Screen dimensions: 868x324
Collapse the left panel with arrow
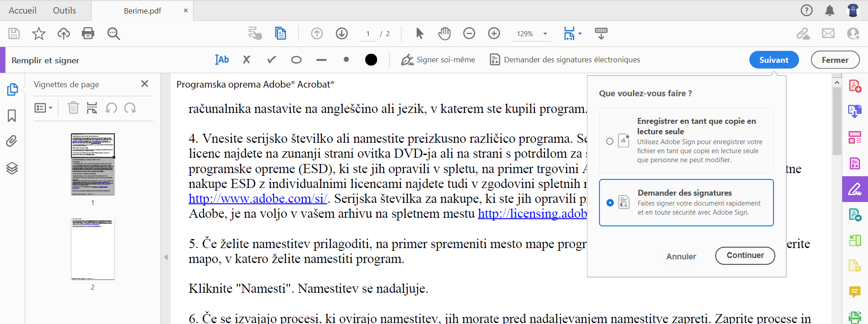166,257
